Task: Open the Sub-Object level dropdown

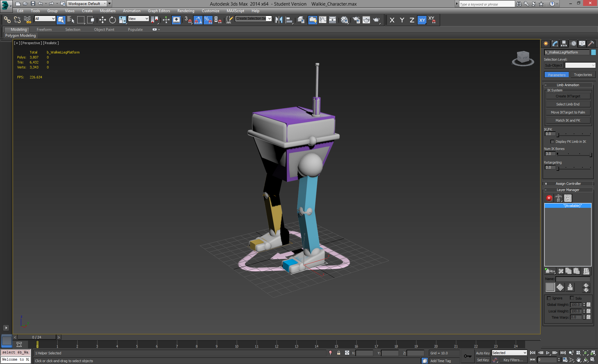Action: click(580, 65)
